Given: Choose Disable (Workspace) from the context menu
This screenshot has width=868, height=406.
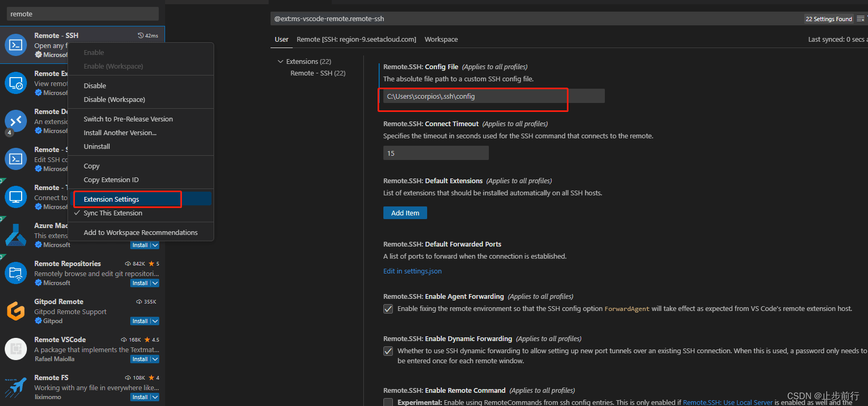Looking at the screenshot, I should pyautogui.click(x=141, y=99).
